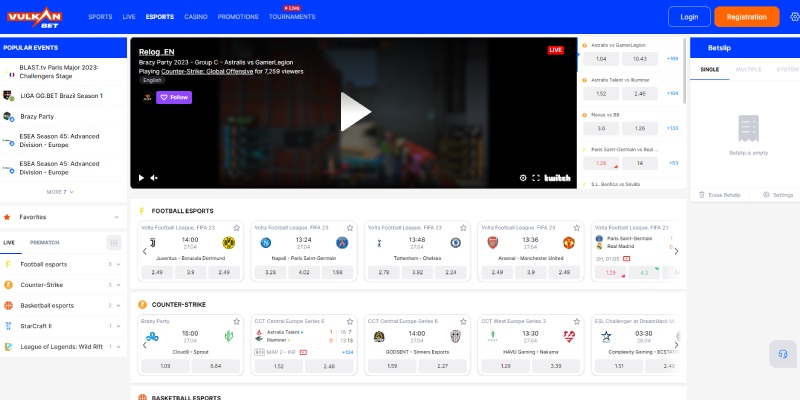
Task: Favorite the Tottenham - Chelsea match star
Action: point(463,228)
